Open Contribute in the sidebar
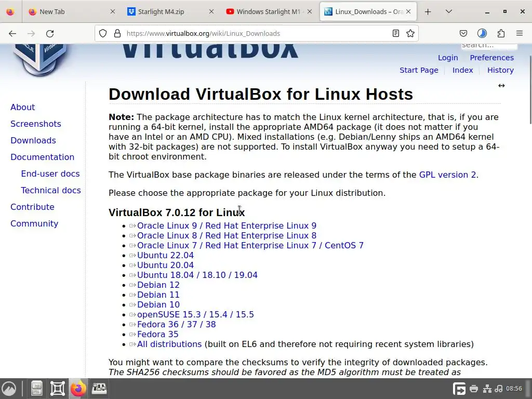The width and height of the screenshot is (532, 399). 32,207
